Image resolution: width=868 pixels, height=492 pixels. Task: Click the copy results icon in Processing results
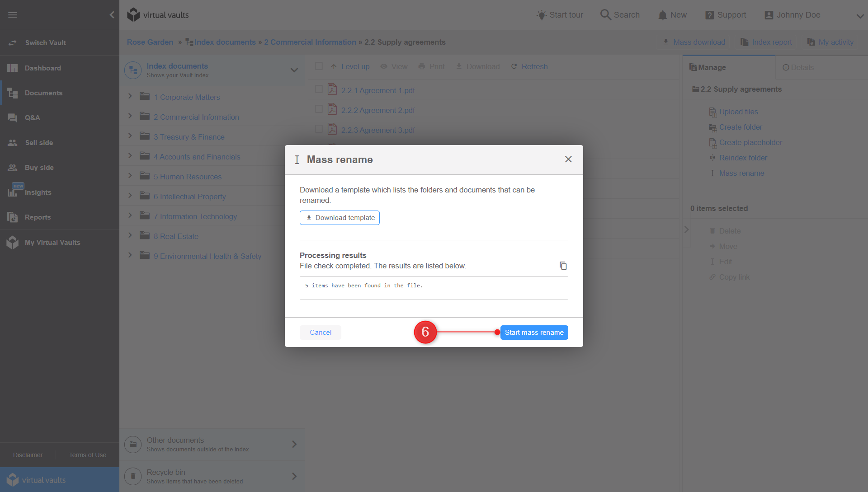coord(563,266)
